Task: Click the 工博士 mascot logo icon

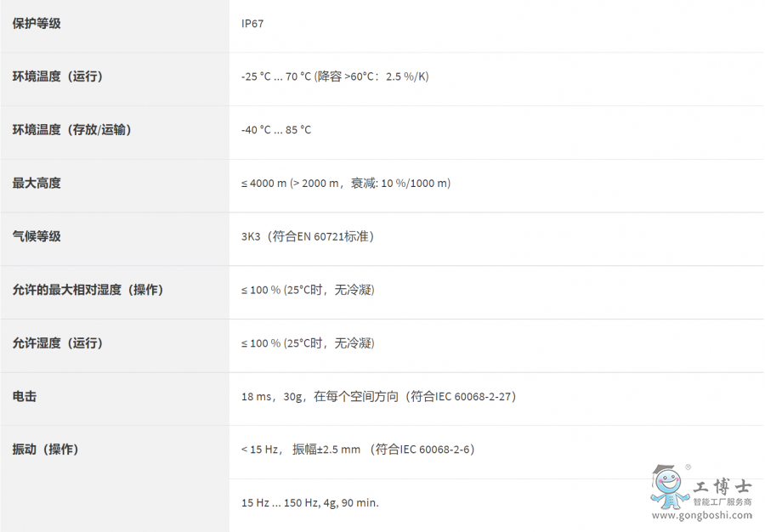Action: [670, 487]
